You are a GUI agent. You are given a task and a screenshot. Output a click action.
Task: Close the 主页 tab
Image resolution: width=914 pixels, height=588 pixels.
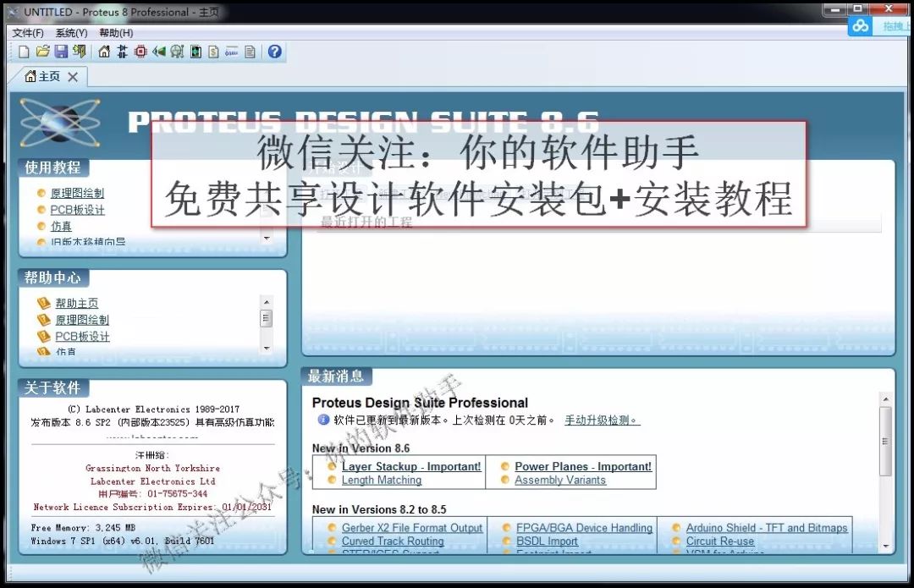(73, 77)
